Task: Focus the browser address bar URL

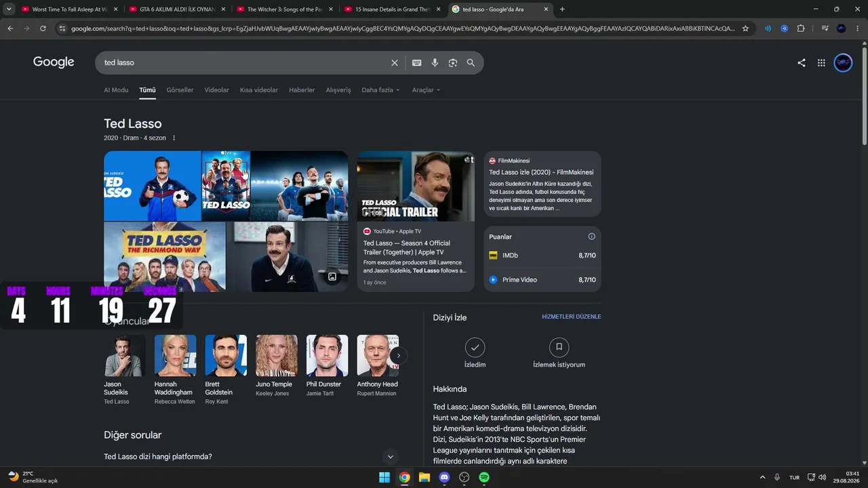Action: 403,28
